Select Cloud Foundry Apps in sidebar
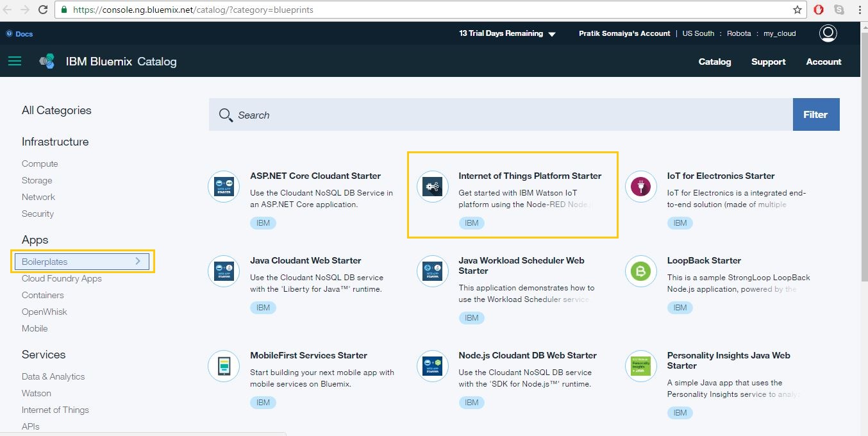Viewport: 868px width, 436px height. [62, 278]
